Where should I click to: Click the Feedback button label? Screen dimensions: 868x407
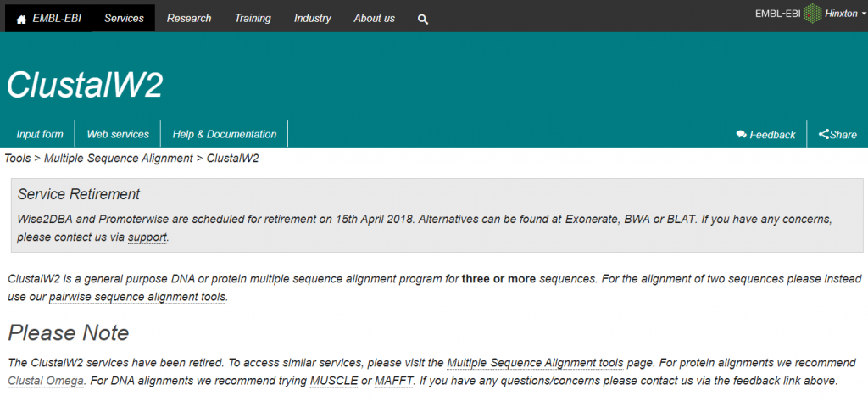tap(772, 135)
